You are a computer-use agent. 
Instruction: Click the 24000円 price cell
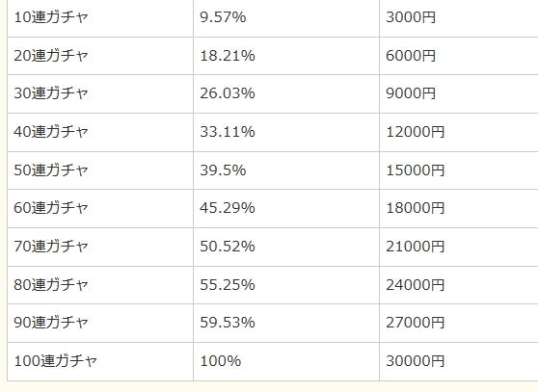pos(416,284)
